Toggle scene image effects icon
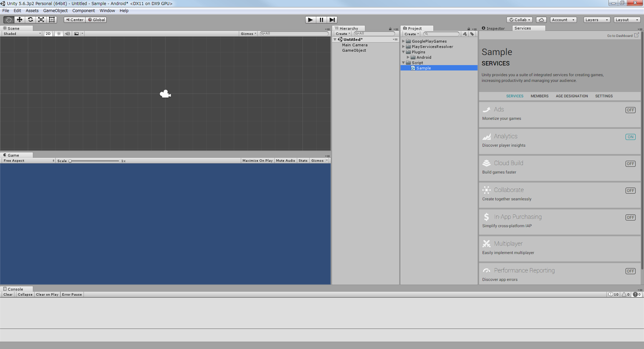The width and height of the screenshot is (644, 349). (76, 34)
